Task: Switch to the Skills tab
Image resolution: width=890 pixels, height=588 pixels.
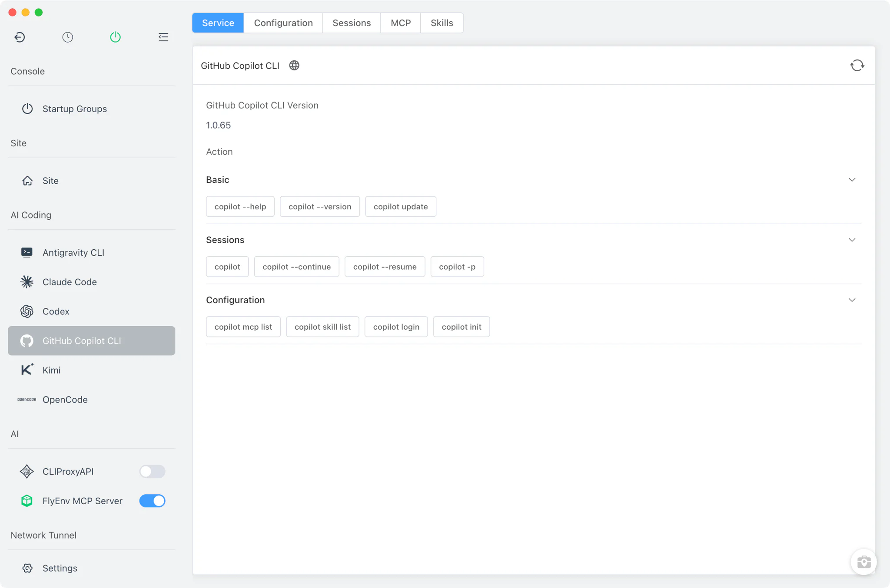Action: coord(442,23)
